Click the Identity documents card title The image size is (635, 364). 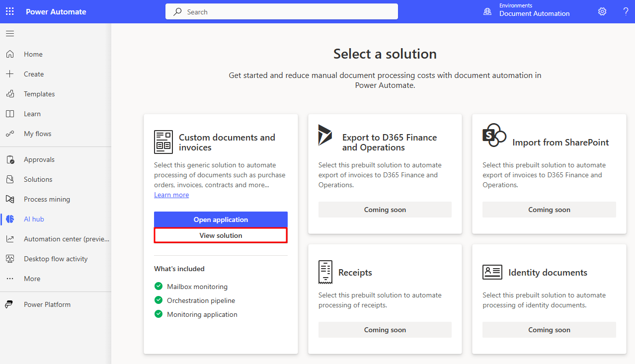548,273
